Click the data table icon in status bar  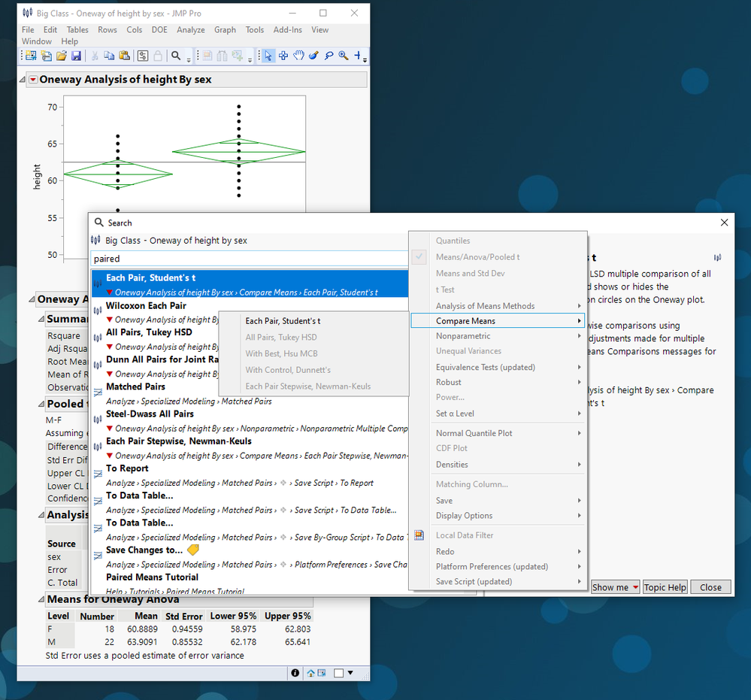(322, 673)
